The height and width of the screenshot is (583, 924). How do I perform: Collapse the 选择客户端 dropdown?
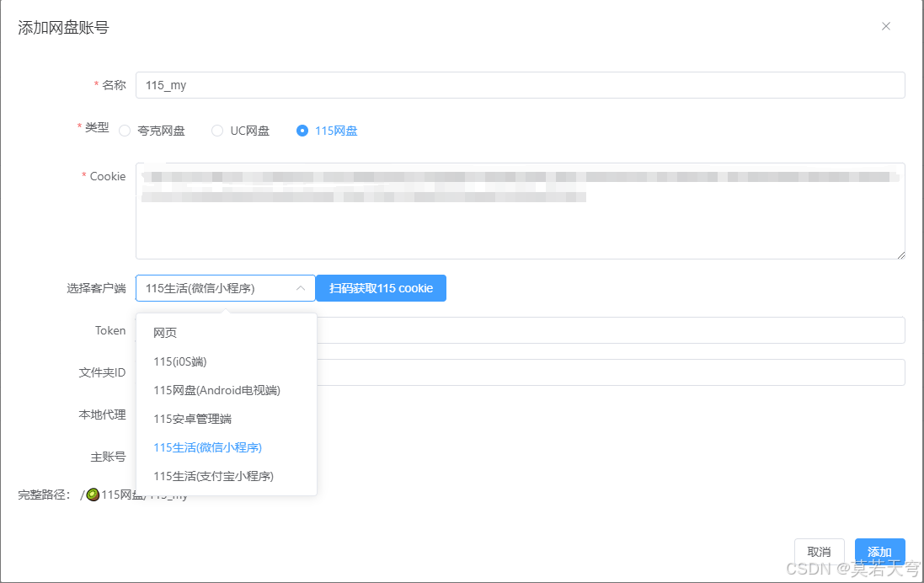tap(226, 288)
